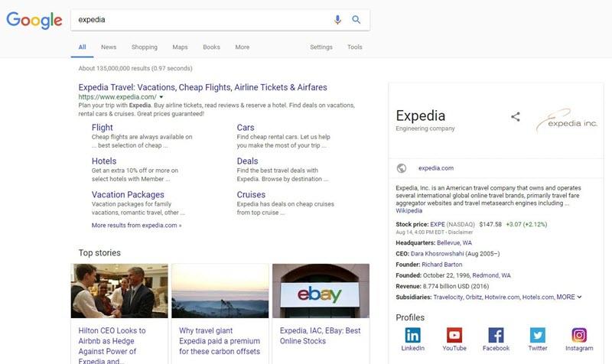Screen dimensions: 612x364
Task: Open the Hotels sitelink
Action: point(104,161)
